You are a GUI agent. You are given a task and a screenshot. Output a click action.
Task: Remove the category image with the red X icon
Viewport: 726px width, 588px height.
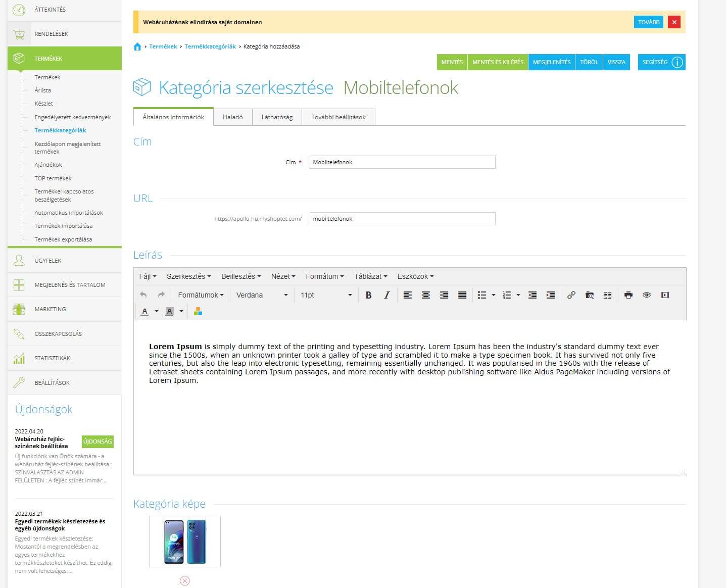(185, 581)
